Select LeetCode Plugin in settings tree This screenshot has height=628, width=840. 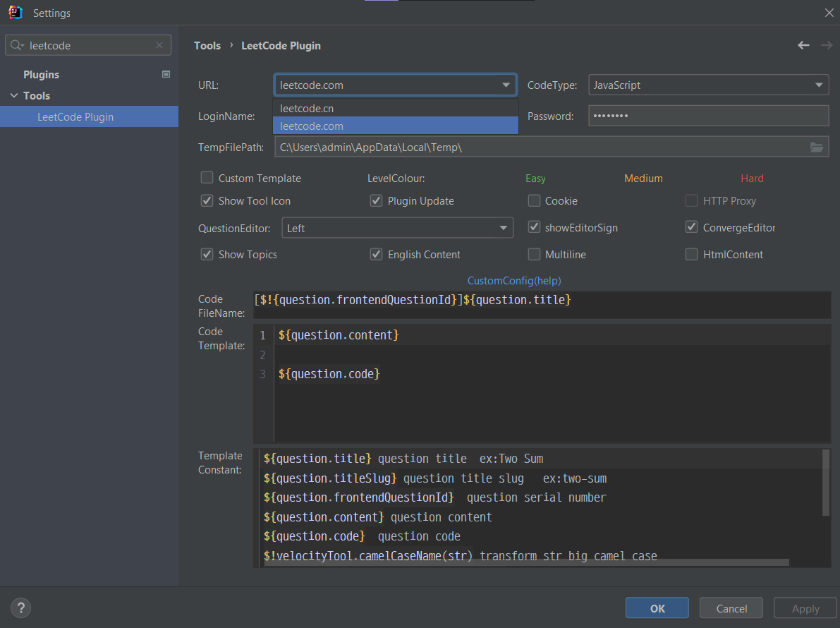pyautogui.click(x=89, y=117)
